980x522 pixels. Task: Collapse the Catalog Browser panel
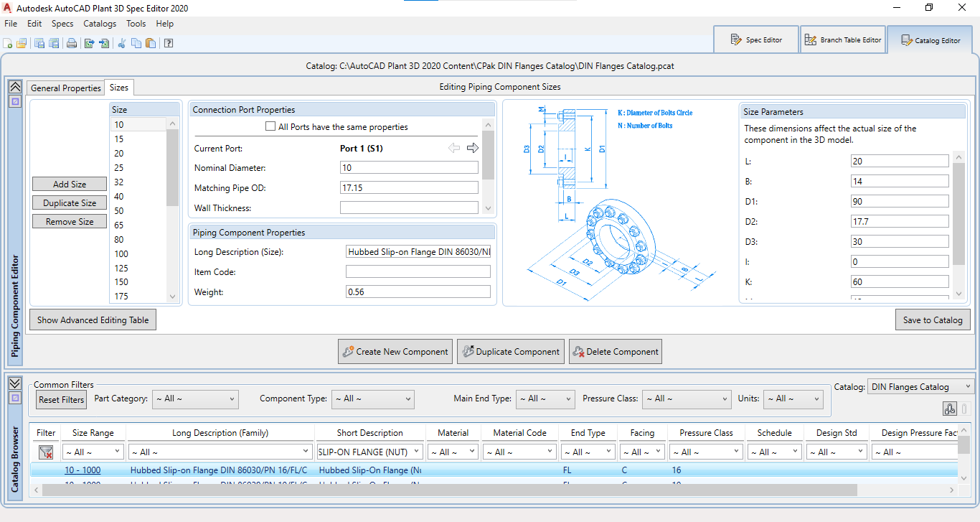tap(14, 383)
